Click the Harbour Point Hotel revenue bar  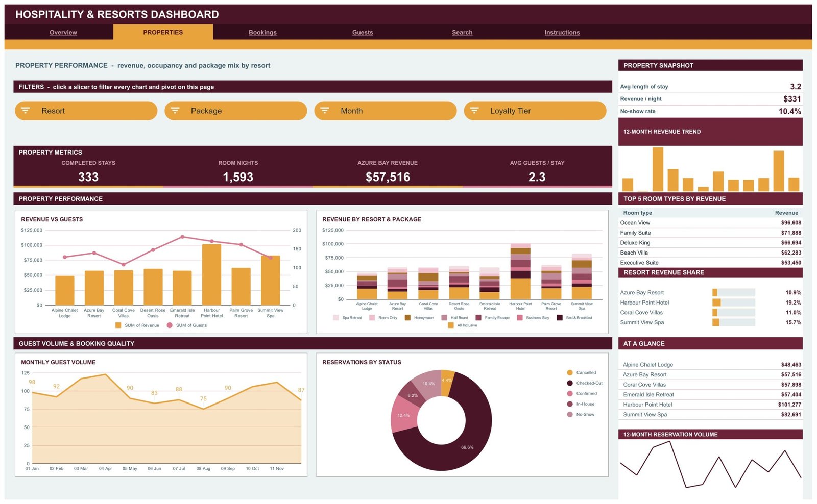click(x=211, y=274)
